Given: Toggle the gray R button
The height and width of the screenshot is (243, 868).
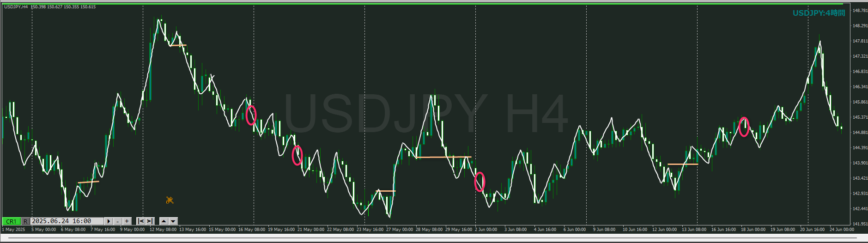Looking at the screenshot, I should pyautogui.click(x=25, y=221).
